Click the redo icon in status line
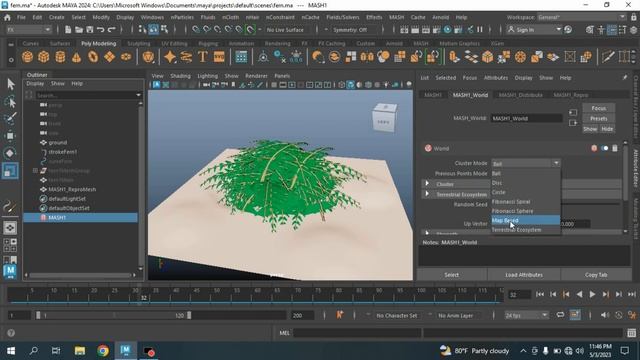 click(111, 29)
